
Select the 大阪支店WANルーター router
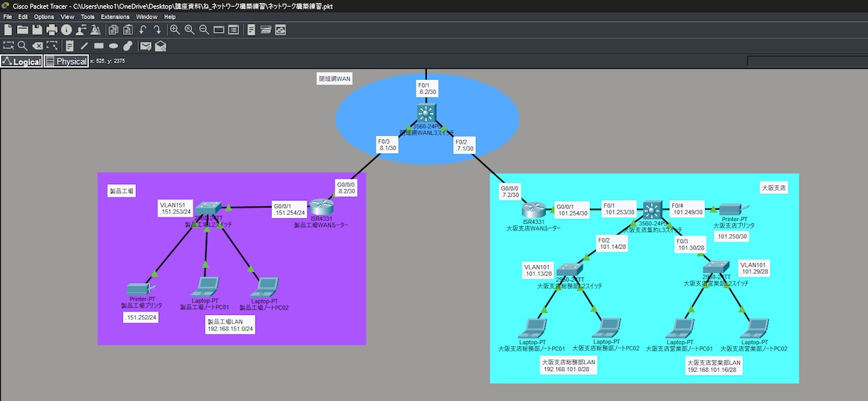point(533,209)
